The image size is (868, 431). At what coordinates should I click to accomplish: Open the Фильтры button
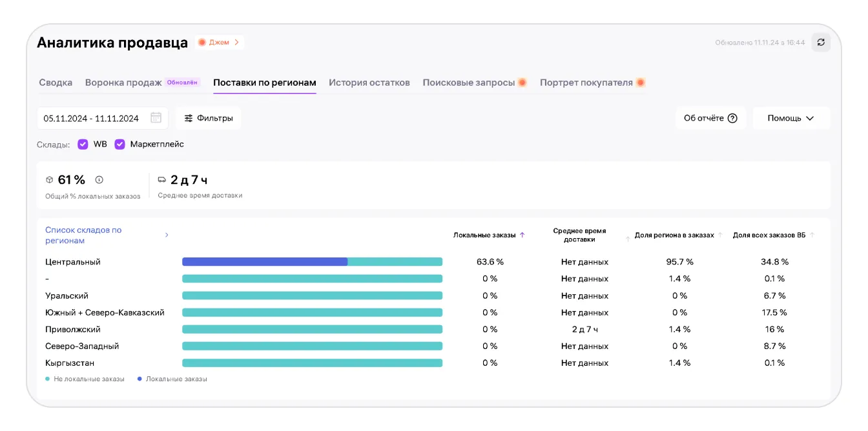(x=208, y=119)
